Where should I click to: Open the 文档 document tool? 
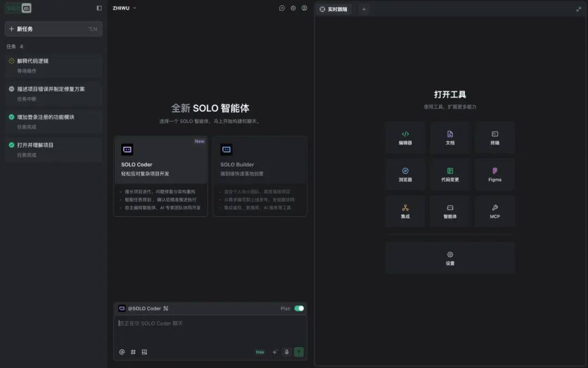[450, 137]
